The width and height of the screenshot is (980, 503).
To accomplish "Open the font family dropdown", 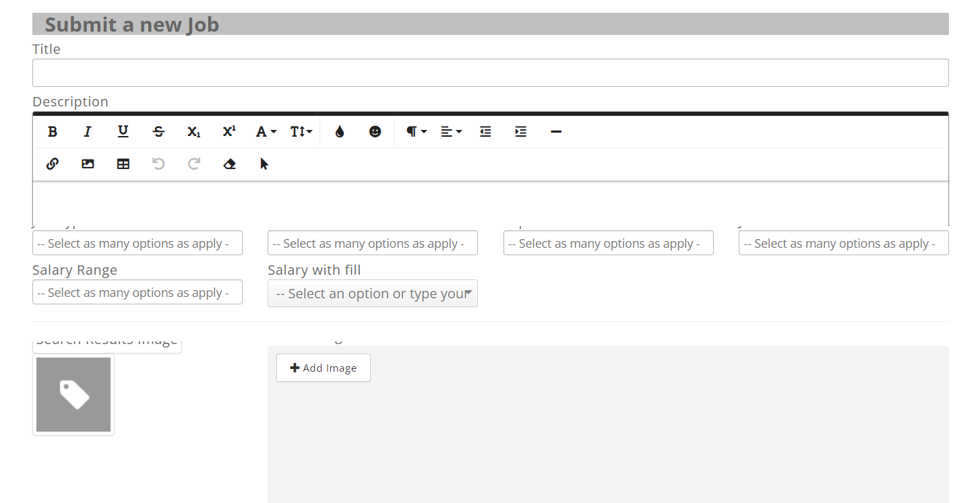I will [266, 132].
